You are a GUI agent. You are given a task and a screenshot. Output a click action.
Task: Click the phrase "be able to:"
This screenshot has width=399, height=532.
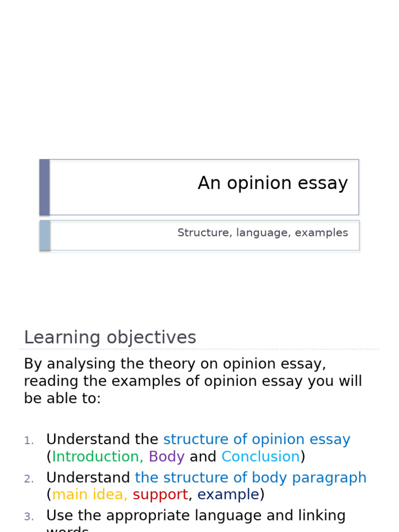tap(62, 398)
